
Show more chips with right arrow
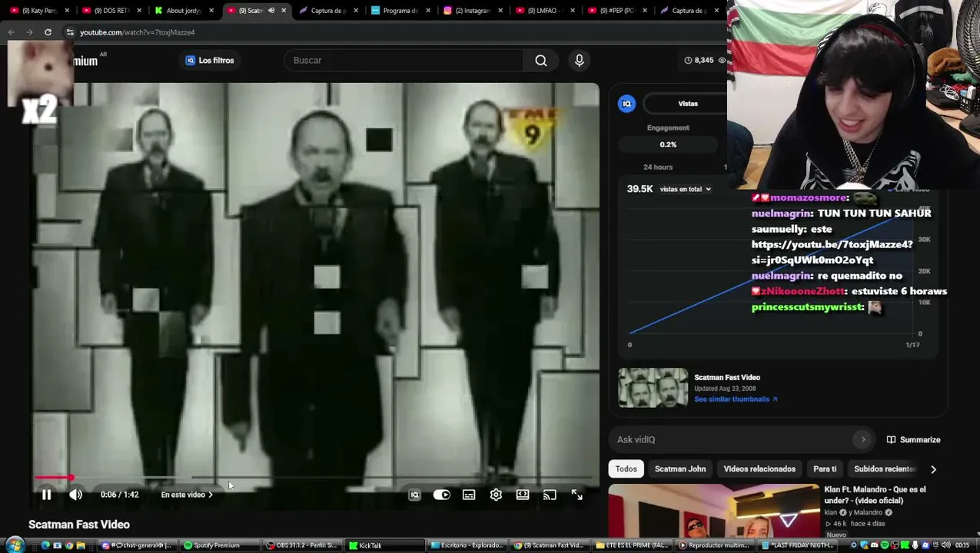click(x=933, y=469)
